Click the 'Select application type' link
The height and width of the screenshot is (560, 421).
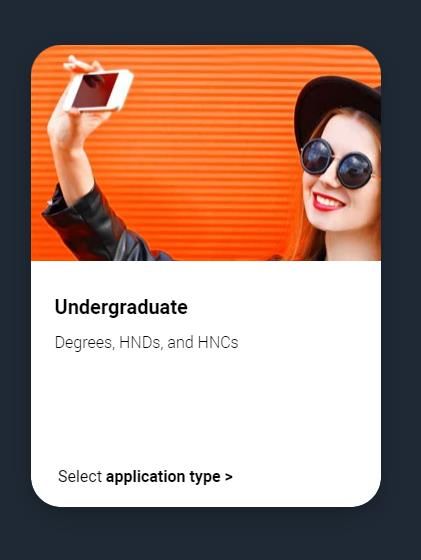point(145,476)
